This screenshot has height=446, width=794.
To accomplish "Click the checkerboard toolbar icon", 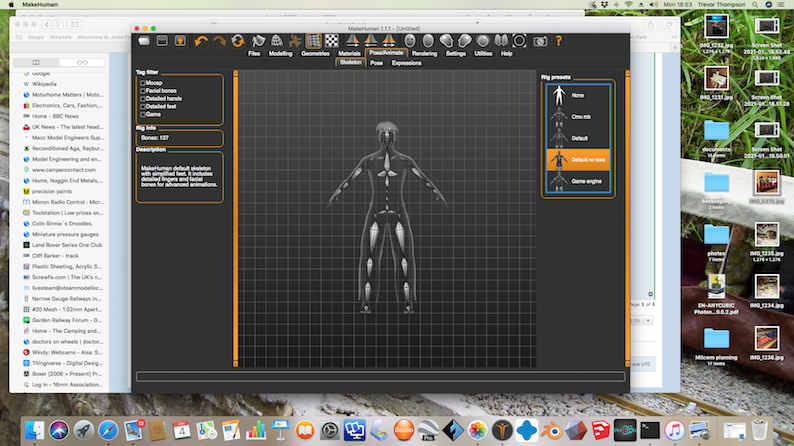I will (x=332, y=41).
